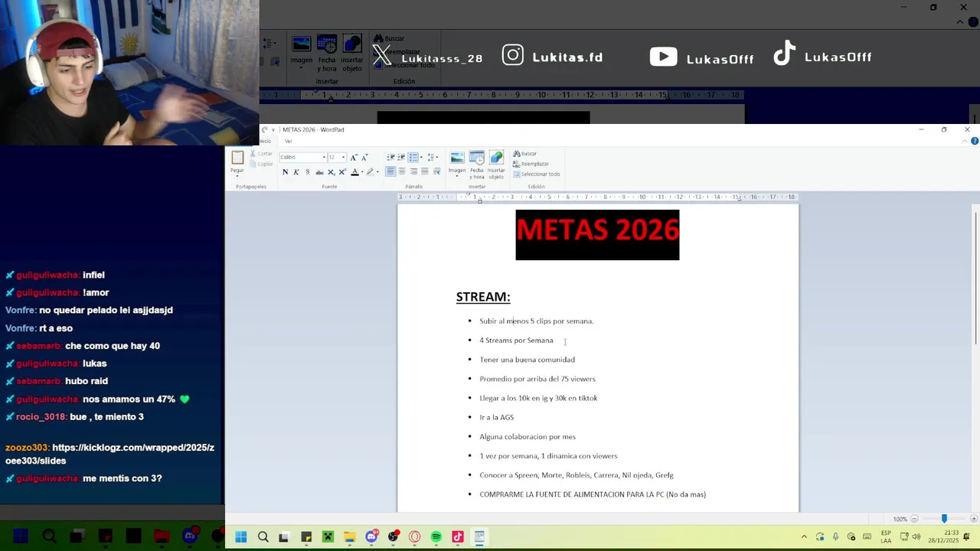980x551 pixels.
Task: Click the zoom out minus button
Action: [x=914, y=519]
